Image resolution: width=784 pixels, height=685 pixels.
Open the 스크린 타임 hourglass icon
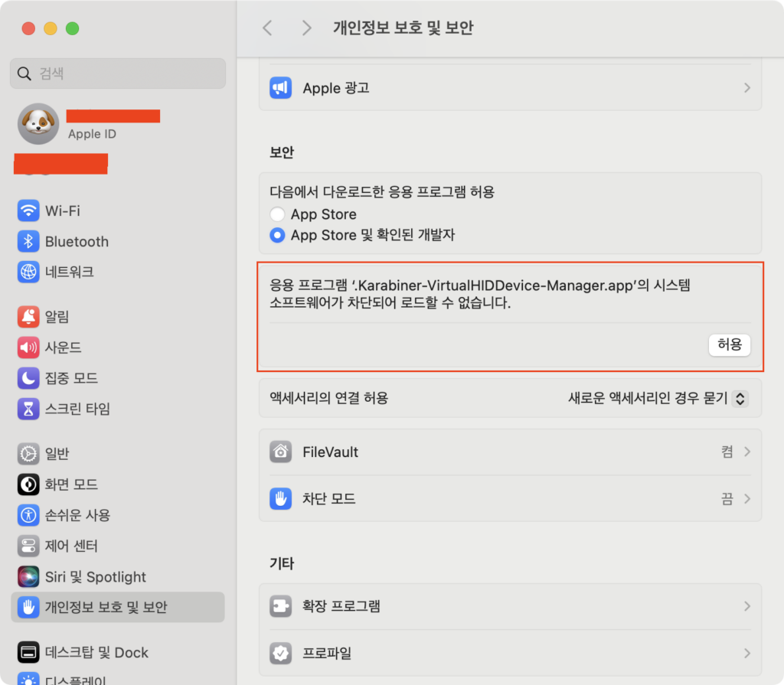pos(28,409)
